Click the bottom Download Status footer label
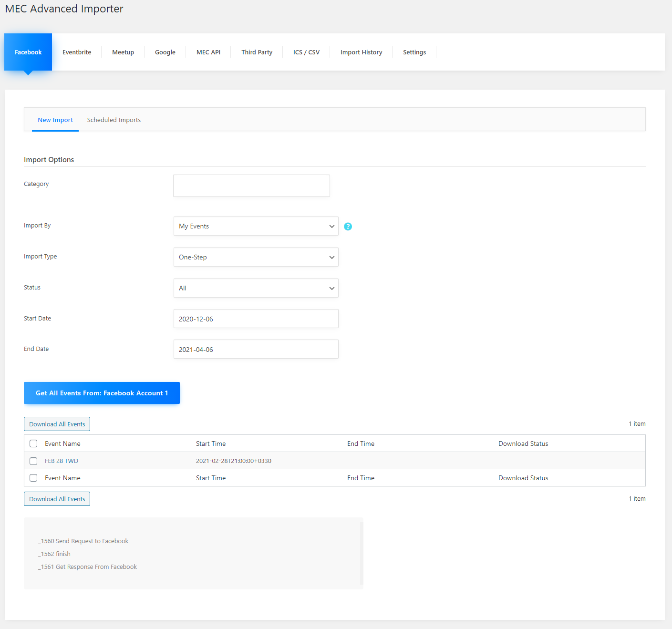 pos(523,478)
